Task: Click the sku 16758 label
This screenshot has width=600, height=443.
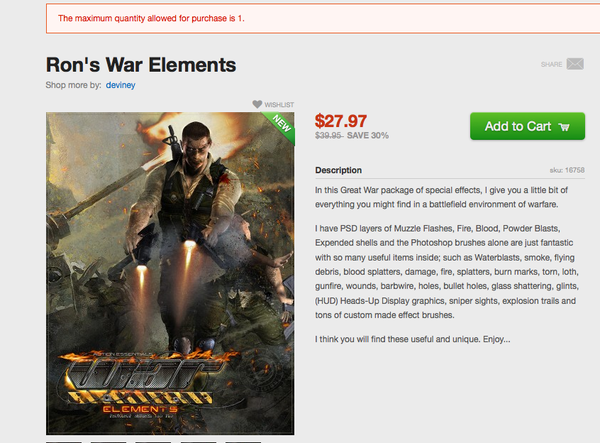Action: [x=566, y=170]
